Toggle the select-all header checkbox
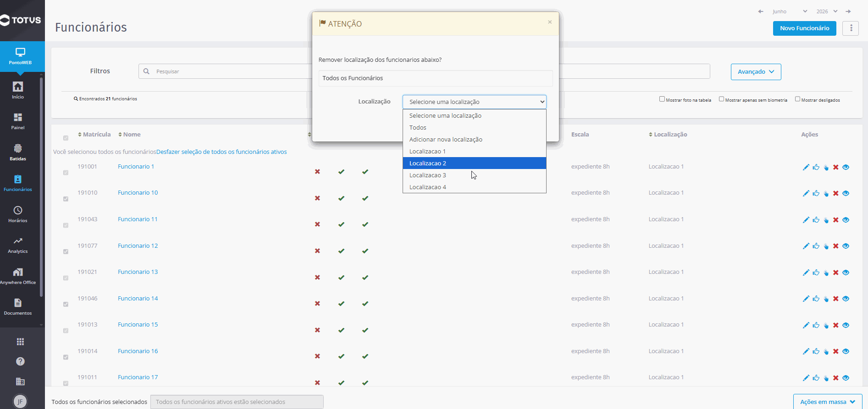Viewport: 868px width, 409px height. (66, 138)
